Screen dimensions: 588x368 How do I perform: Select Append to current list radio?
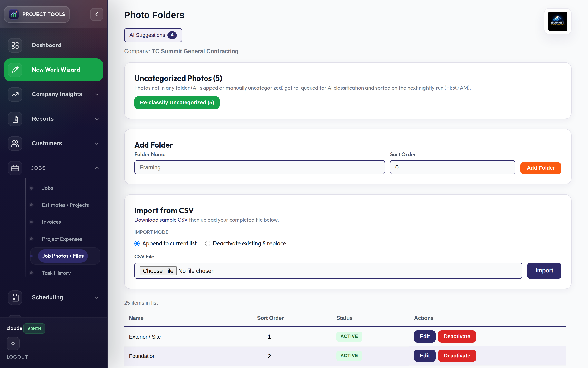pyautogui.click(x=137, y=244)
